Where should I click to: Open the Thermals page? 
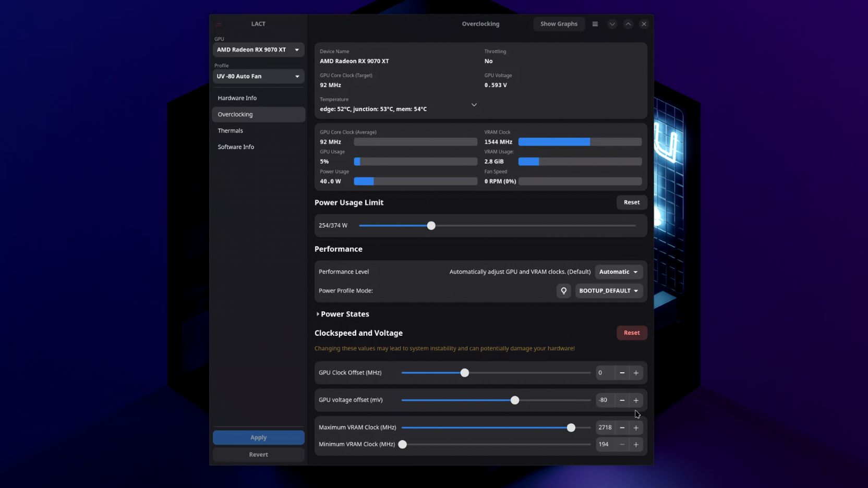click(258, 131)
